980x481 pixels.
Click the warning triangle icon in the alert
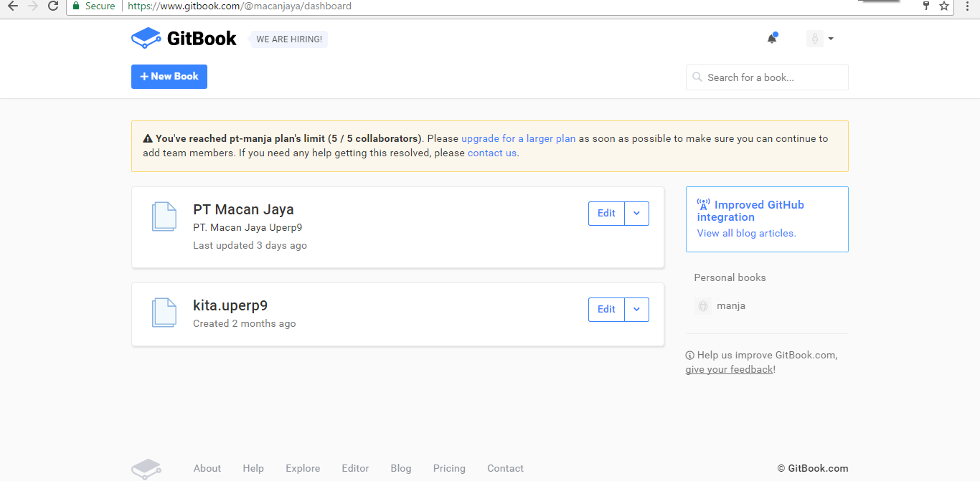coord(148,139)
